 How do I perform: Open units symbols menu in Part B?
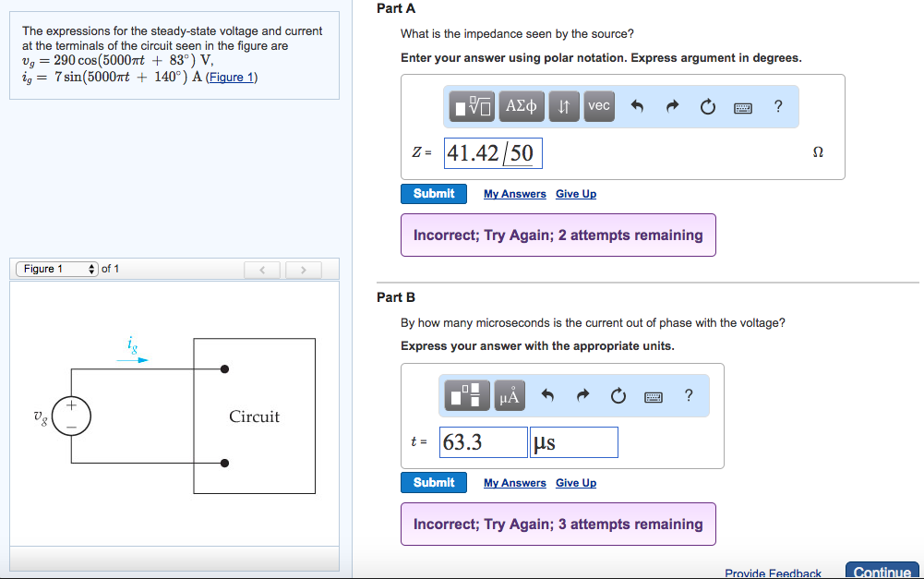point(510,396)
